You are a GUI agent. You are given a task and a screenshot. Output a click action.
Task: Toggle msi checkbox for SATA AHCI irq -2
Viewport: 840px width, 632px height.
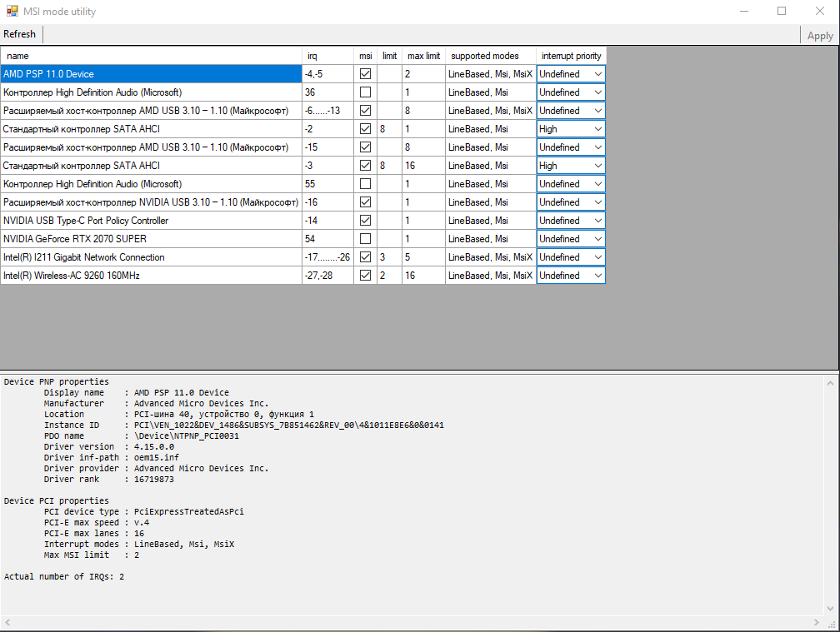365,129
